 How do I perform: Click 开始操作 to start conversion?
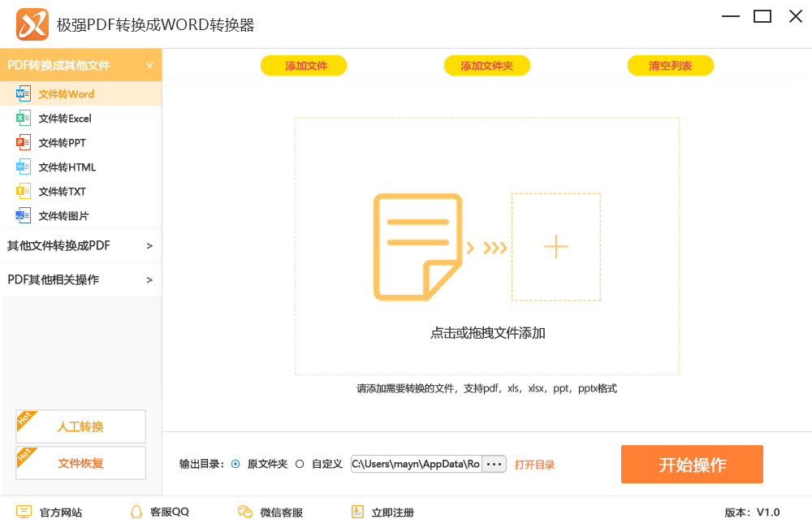pyautogui.click(x=691, y=464)
